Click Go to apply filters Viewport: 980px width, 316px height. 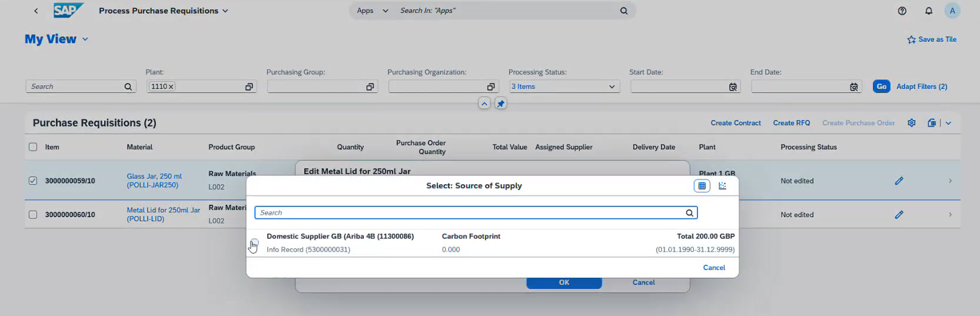(881, 87)
